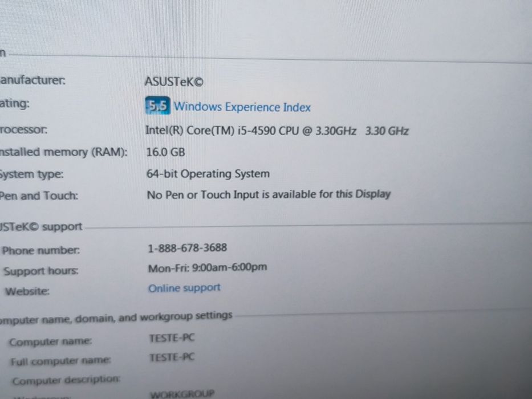532x399 pixels.
Task: Click the System type label
Action: point(31,174)
